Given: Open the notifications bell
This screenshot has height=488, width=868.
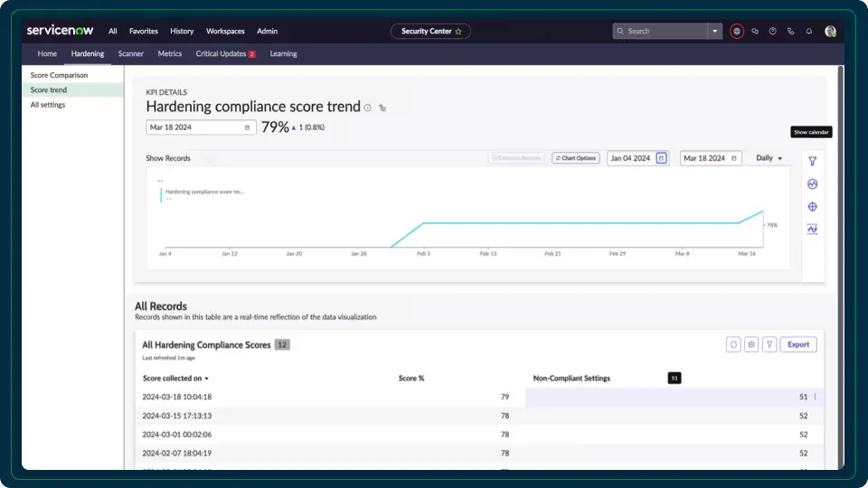Looking at the screenshot, I should coord(808,32).
